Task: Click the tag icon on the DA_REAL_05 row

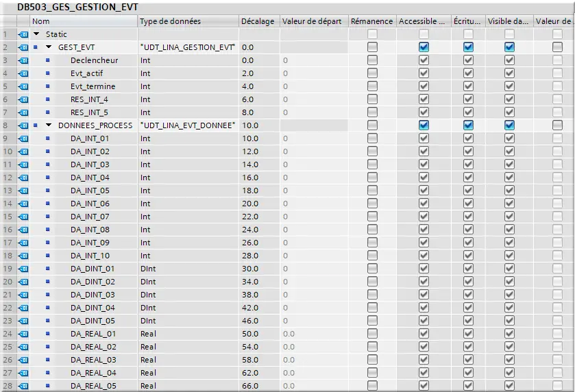Action: pyautogui.click(x=23, y=386)
